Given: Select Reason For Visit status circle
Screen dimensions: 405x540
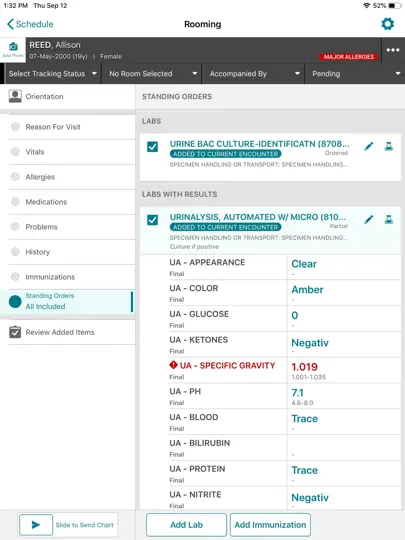Looking at the screenshot, I should point(15,127).
